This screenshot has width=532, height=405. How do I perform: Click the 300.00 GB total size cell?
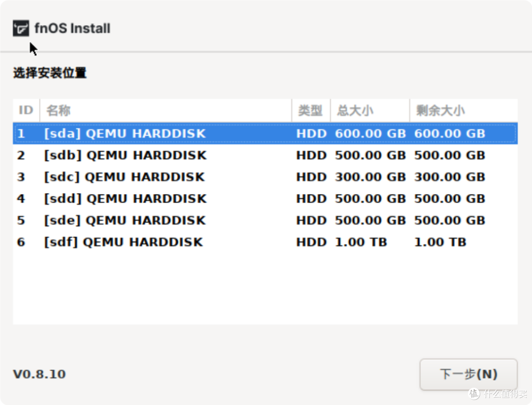pos(370,177)
